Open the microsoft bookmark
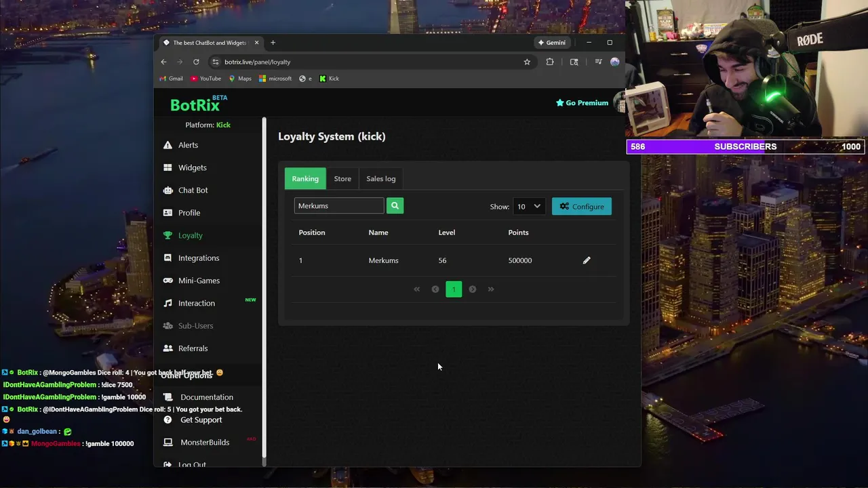Image resolution: width=868 pixels, height=488 pixels. coord(275,79)
